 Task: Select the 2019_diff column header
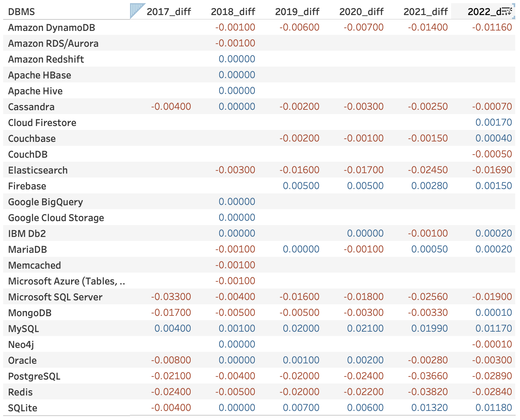click(297, 12)
